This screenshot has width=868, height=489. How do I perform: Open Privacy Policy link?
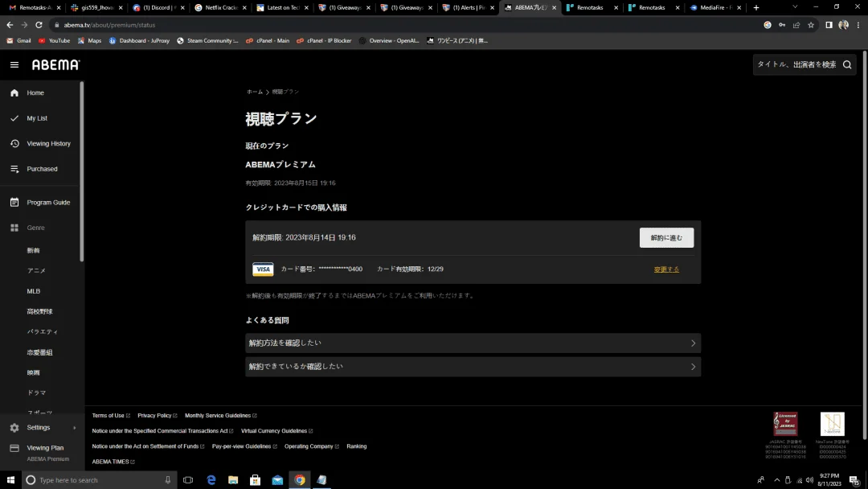tap(158, 415)
